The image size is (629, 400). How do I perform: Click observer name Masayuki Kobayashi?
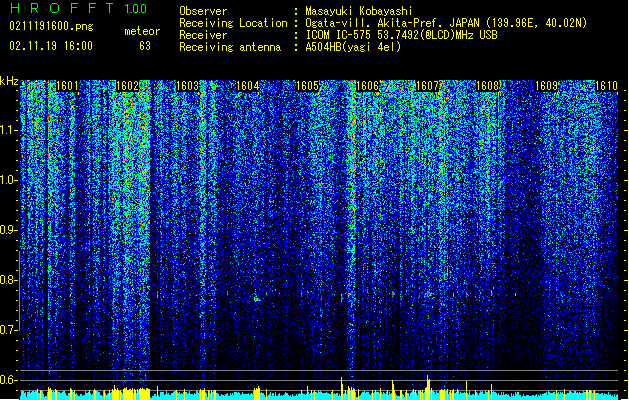pos(359,11)
